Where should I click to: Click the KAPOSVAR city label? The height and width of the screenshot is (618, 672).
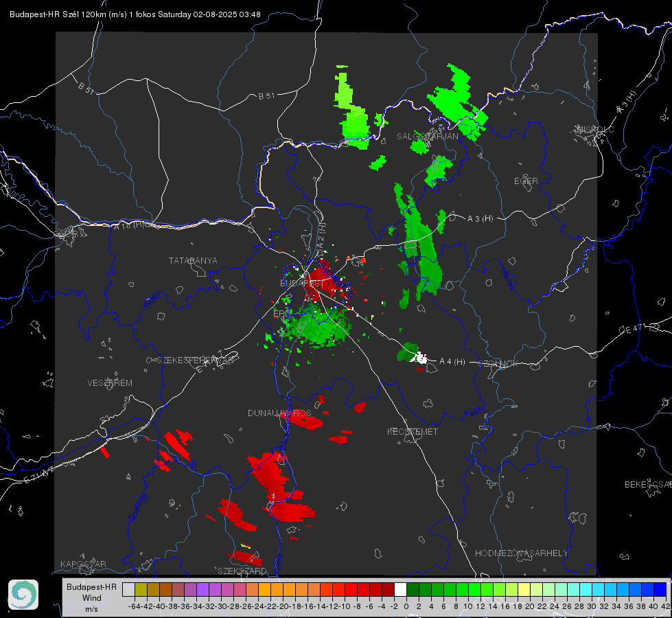pos(83,564)
